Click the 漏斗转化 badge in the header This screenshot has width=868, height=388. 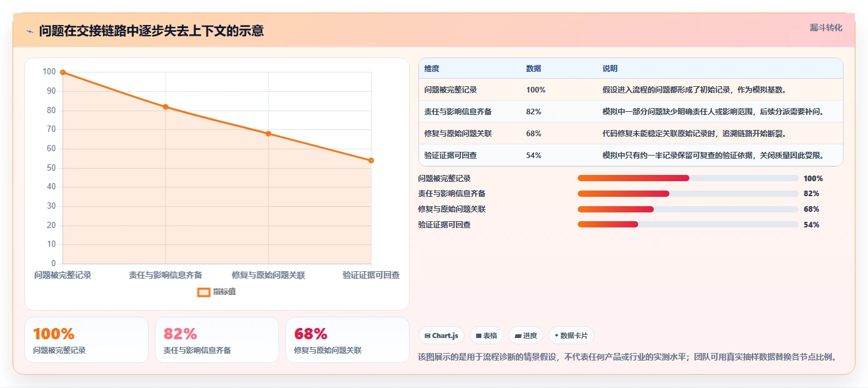826,27
